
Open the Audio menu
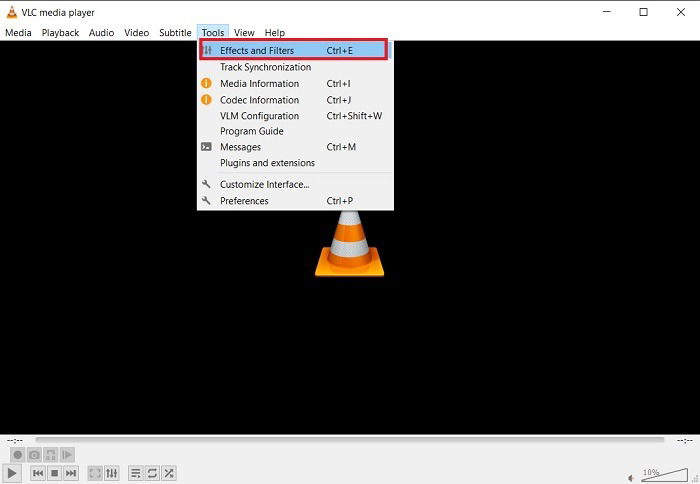tap(101, 33)
